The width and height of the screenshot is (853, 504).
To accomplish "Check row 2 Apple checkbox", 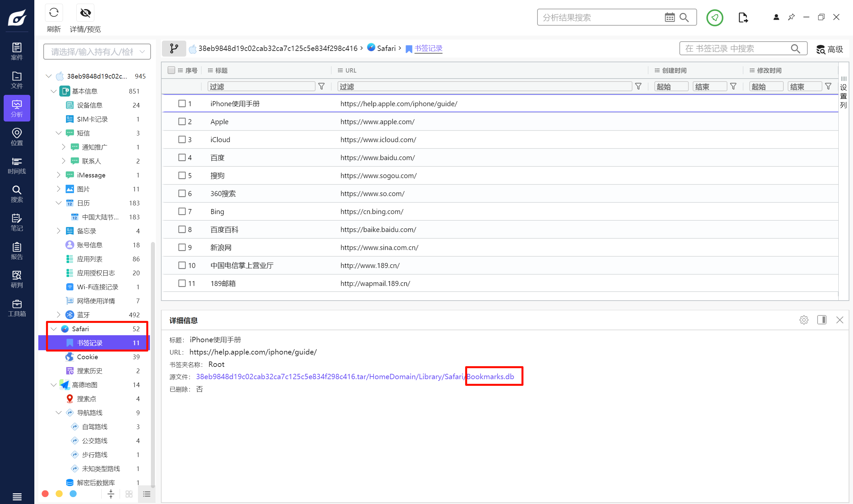I will click(x=182, y=122).
